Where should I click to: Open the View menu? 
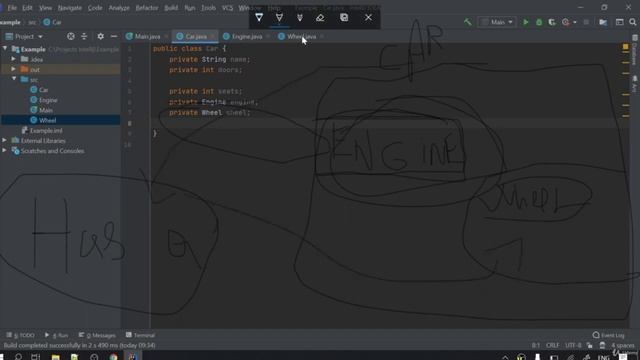coord(45,8)
